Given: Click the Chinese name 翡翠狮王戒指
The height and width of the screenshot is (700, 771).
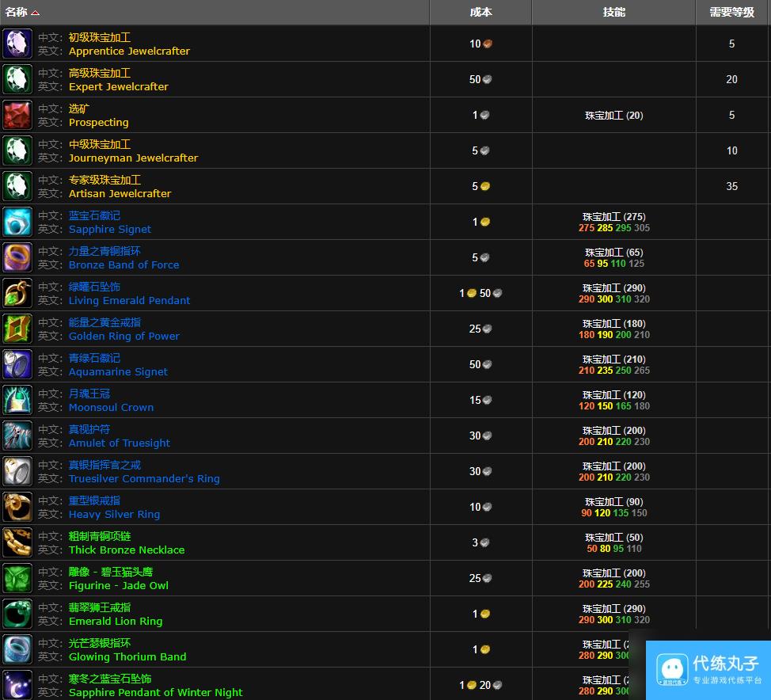Looking at the screenshot, I should coord(100,607).
